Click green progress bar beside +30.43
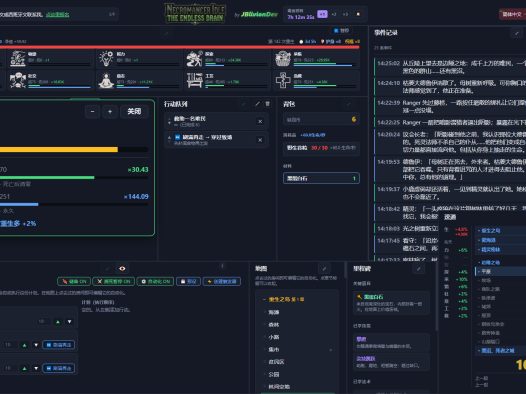The image size is (526, 394). [x=74, y=177]
